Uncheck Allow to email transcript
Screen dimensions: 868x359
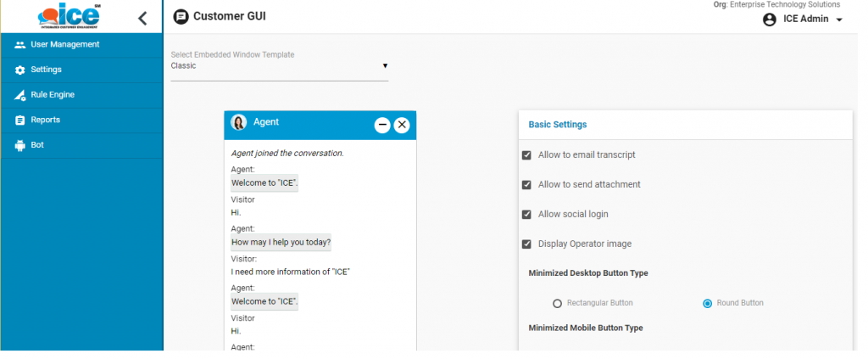526,155
